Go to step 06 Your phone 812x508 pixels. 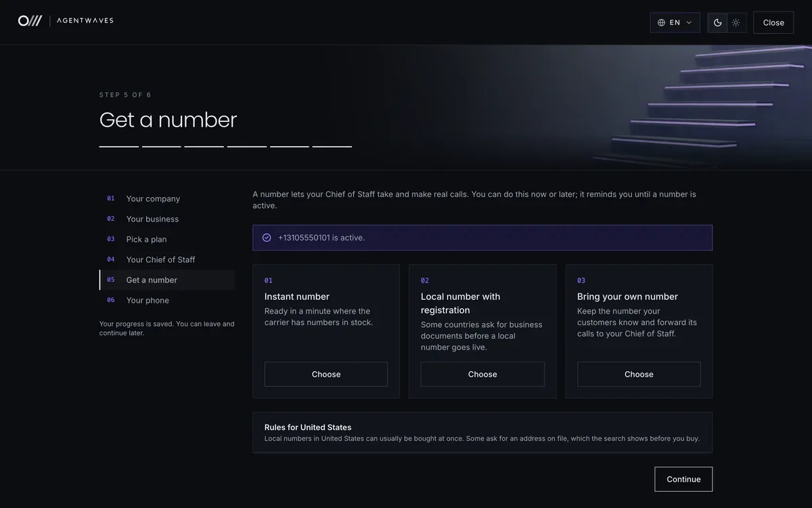coord(166,300)
